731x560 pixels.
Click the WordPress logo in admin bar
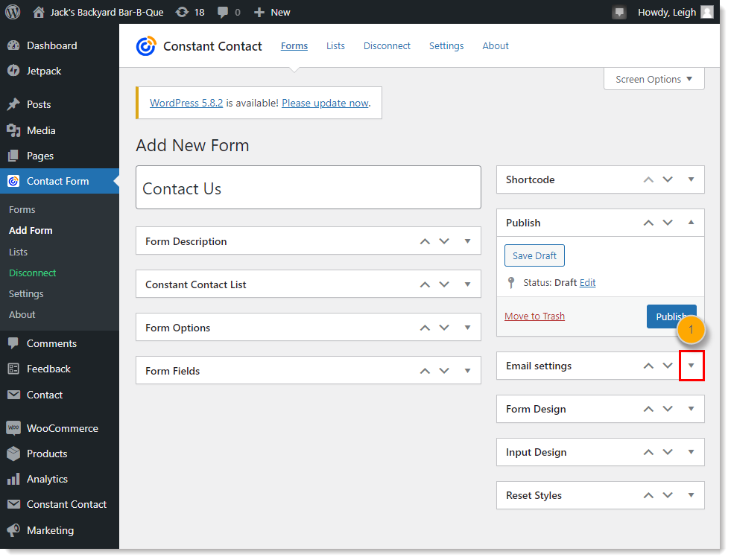(13, 12)
